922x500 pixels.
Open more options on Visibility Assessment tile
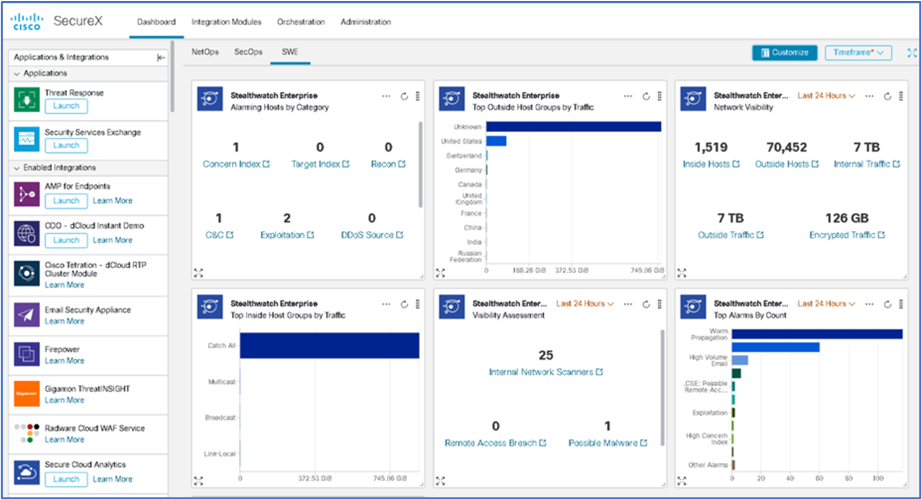click(627, 304)
